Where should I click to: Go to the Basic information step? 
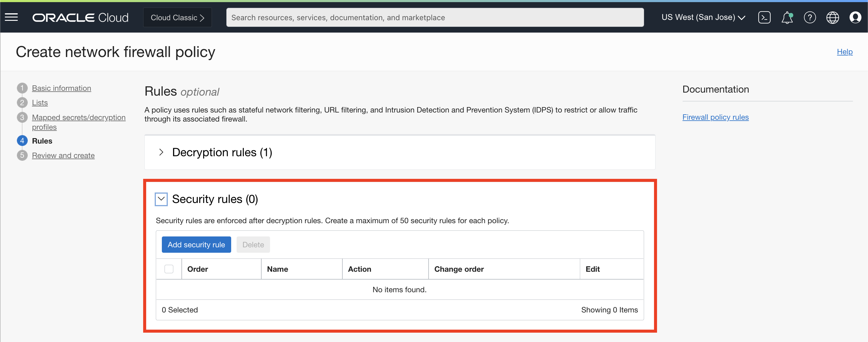coord(61,88)
